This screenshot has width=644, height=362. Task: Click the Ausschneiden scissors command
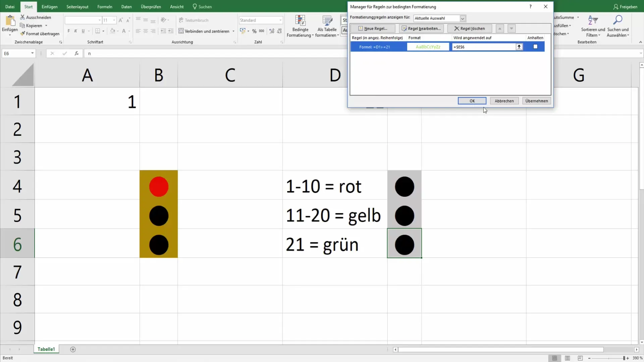36,17
